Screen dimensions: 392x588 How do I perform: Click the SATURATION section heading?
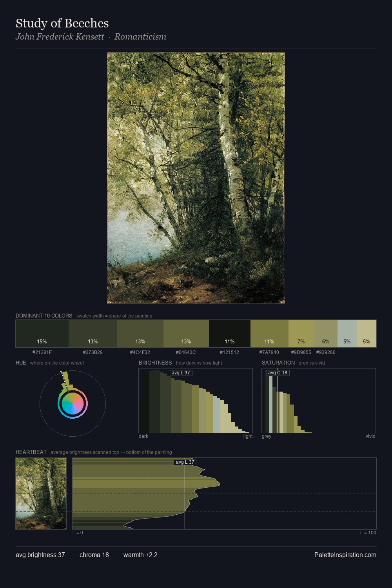click(278, 363)
